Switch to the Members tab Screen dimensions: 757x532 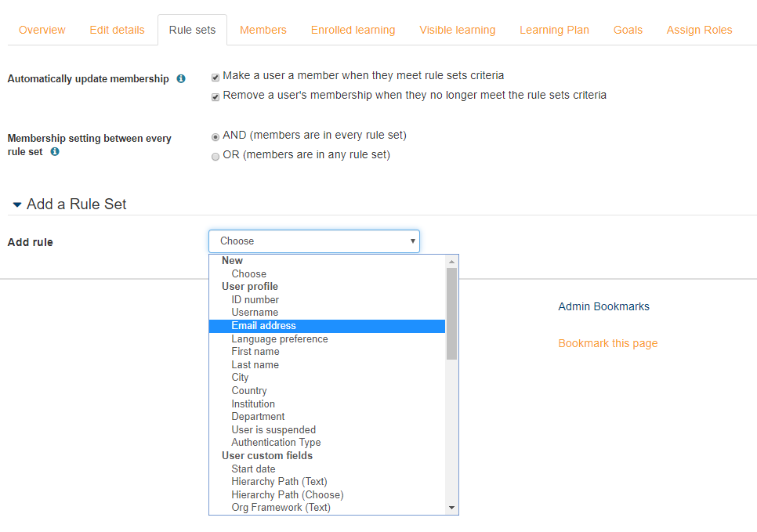263,29
